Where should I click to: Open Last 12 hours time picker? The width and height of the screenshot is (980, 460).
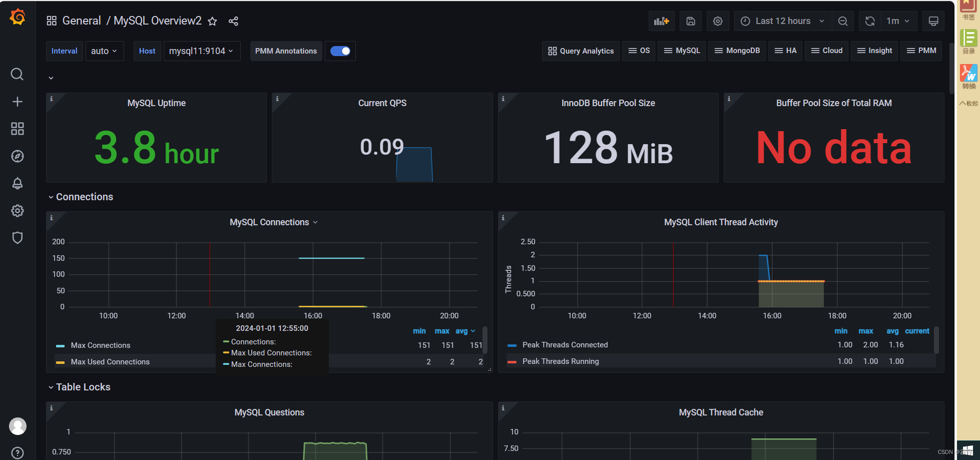click(x=783, y=21)
